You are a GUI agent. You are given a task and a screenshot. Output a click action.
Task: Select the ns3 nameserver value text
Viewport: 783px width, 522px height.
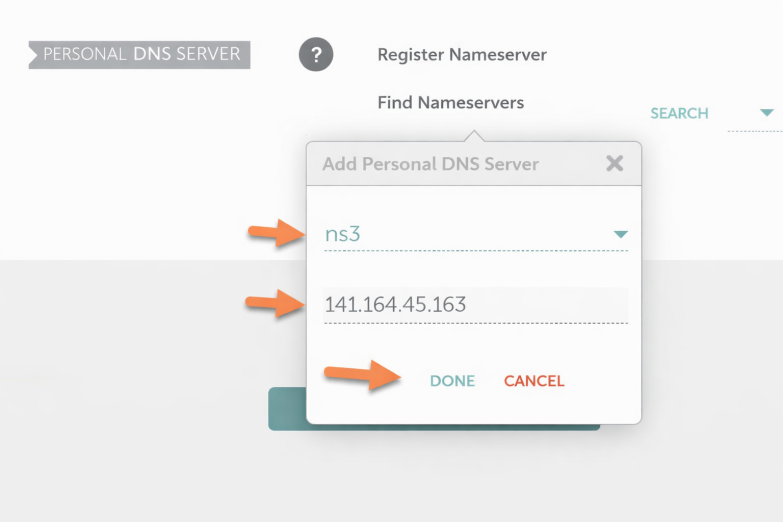click(x=343, y=234)
